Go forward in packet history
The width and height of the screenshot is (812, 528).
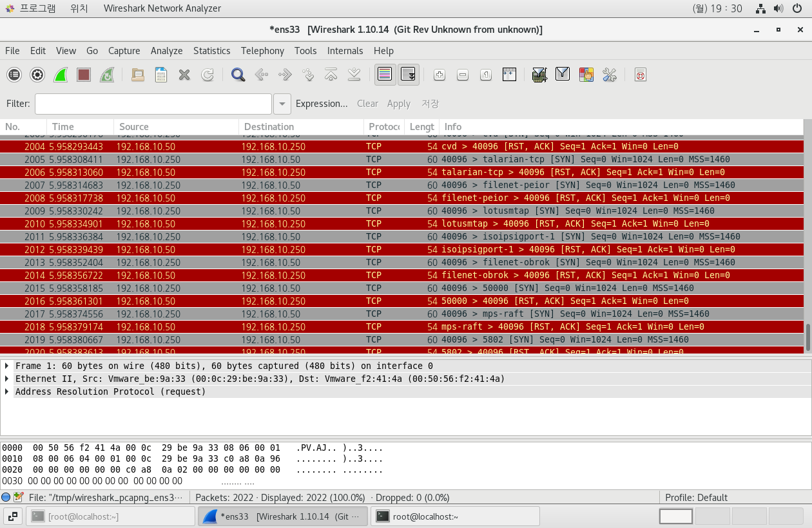click(285, 75)
